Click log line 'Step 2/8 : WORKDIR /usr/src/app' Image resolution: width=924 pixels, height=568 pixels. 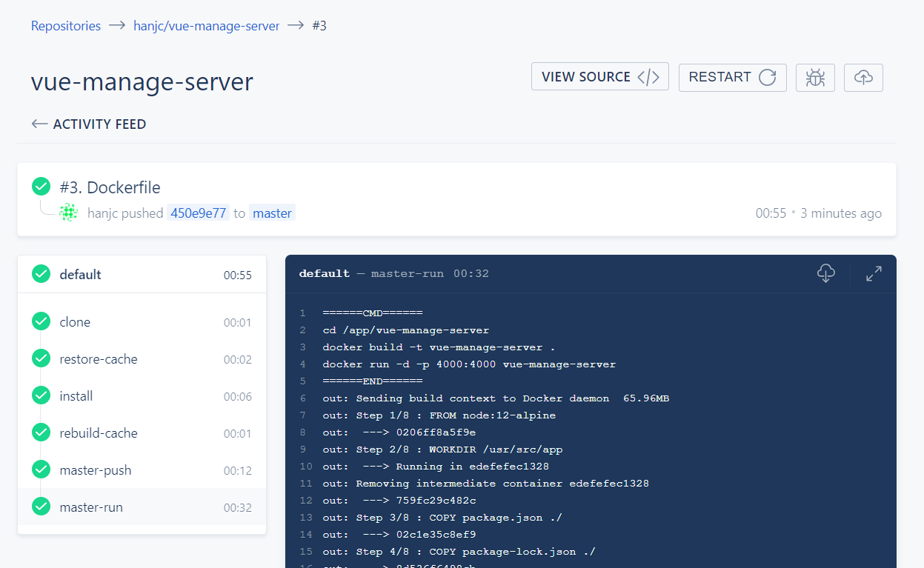442,450
